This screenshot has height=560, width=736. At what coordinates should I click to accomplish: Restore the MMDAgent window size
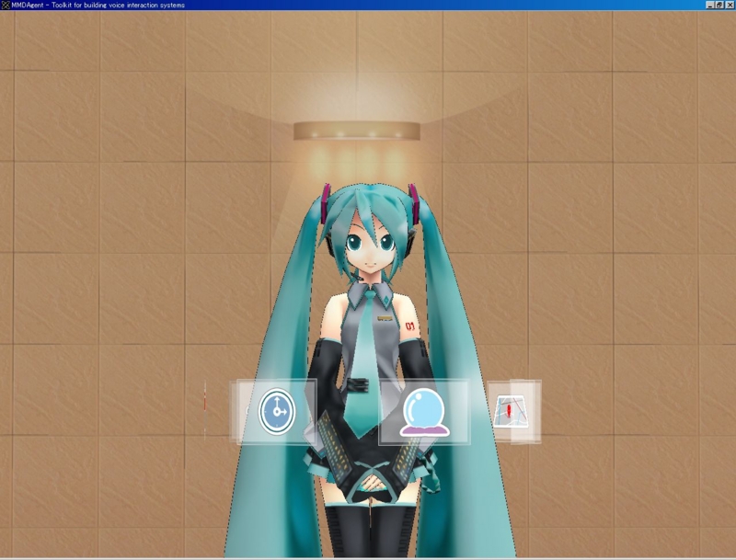pyautogui.click(x=719, y=5)
